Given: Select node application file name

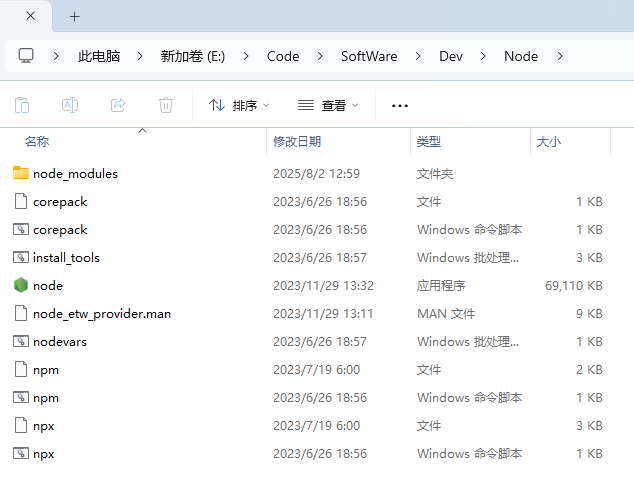Looking at the screenshot, I should (x=48, y=286).
